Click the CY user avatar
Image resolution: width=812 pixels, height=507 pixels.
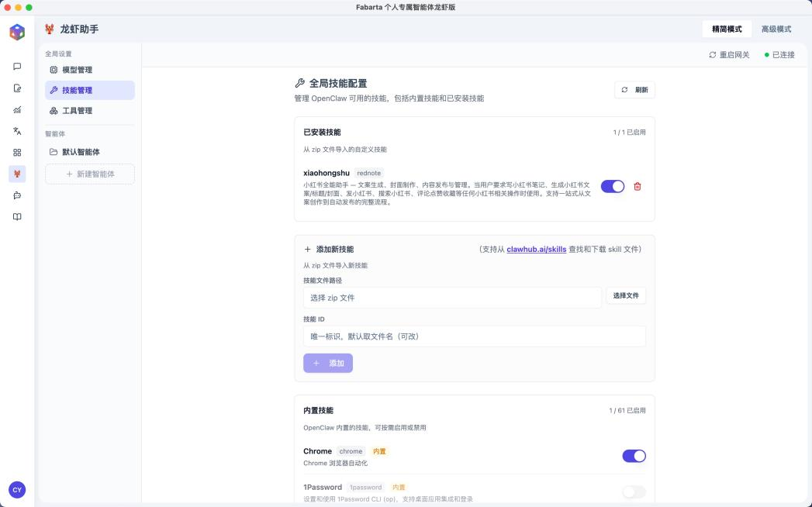click(x=17, y=489)
